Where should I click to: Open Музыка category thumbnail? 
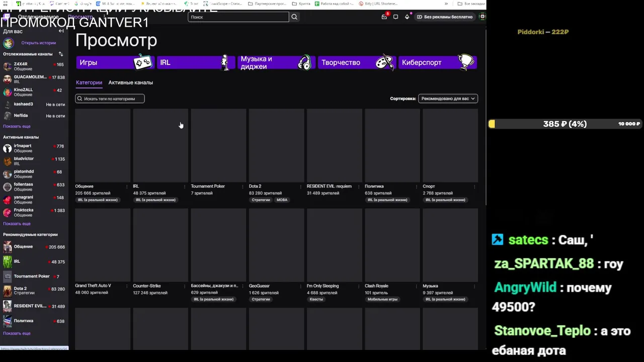click(450, 245)
